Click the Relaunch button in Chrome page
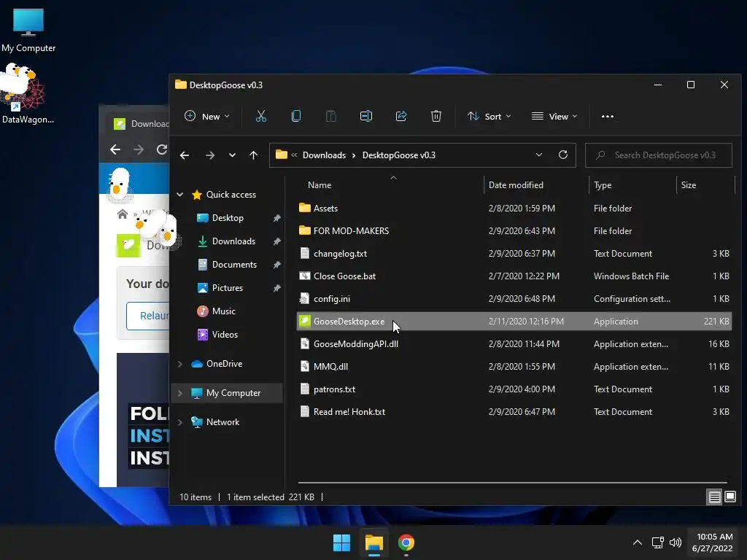The height and width of the screenshot is (560, 747). (x=148, y=316)
